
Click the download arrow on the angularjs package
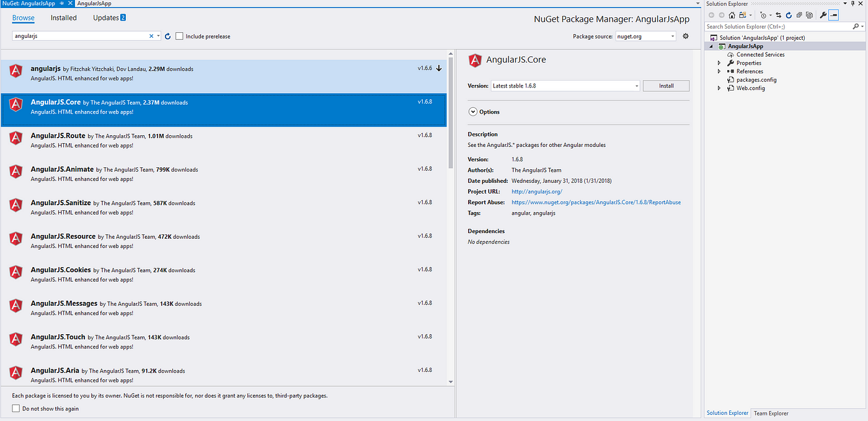pos(439,68)
